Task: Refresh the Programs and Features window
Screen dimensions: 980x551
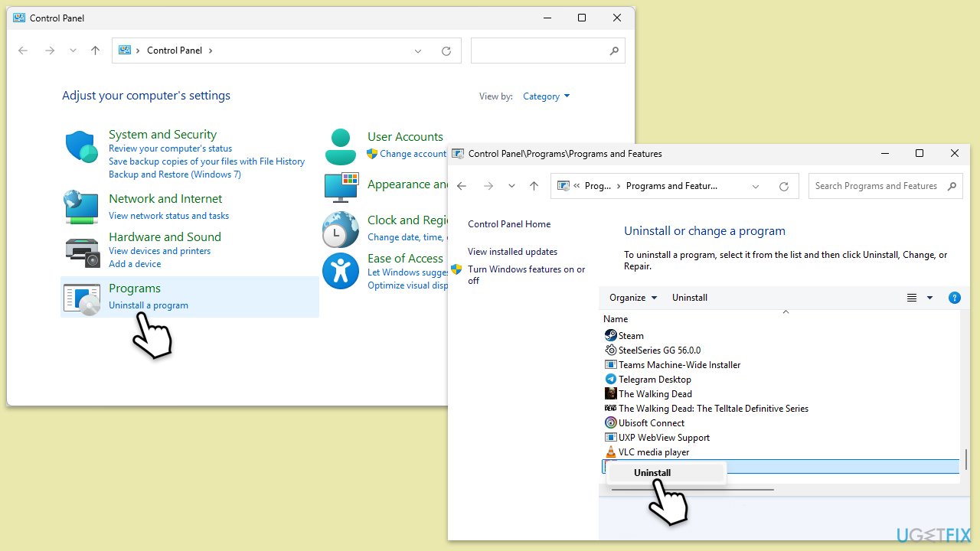Action: click(783, 186)
